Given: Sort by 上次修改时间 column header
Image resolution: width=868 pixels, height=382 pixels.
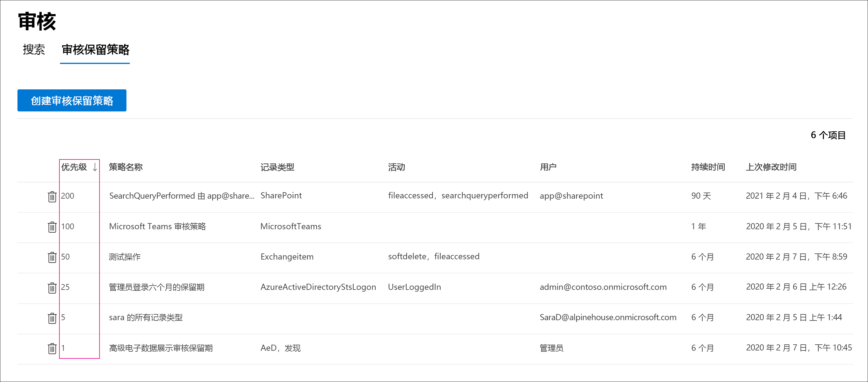Looking at the screenshot, I should click(x=771, y=167).
